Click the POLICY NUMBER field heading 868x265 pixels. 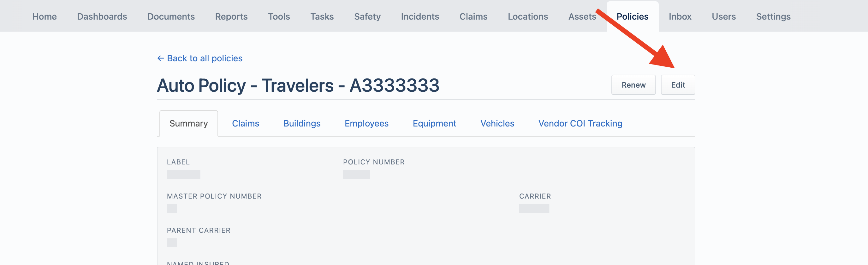pos(374,162)
